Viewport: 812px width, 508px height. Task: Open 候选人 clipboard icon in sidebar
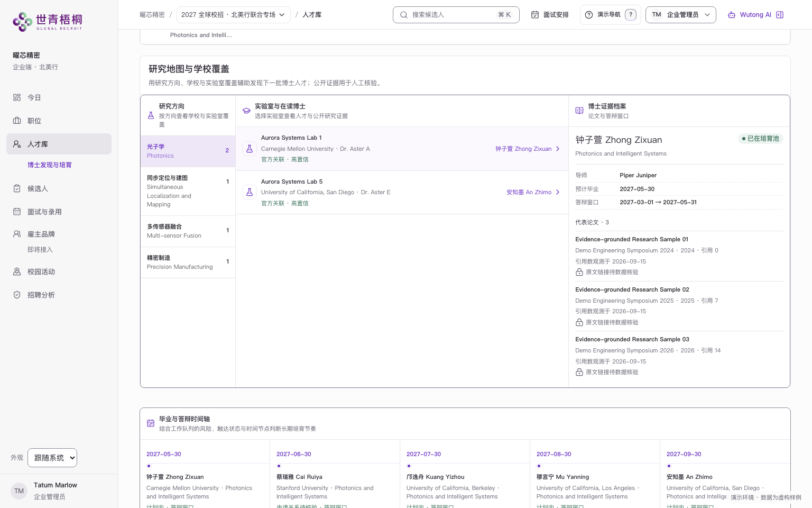pyautogui.click(x=17, y=188)
